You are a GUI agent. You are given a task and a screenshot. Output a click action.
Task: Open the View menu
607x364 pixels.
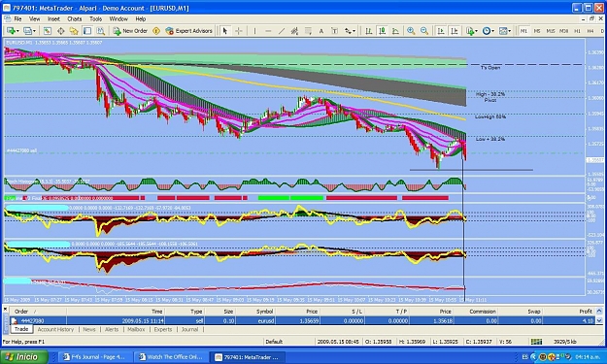click(x=34, y=18)
